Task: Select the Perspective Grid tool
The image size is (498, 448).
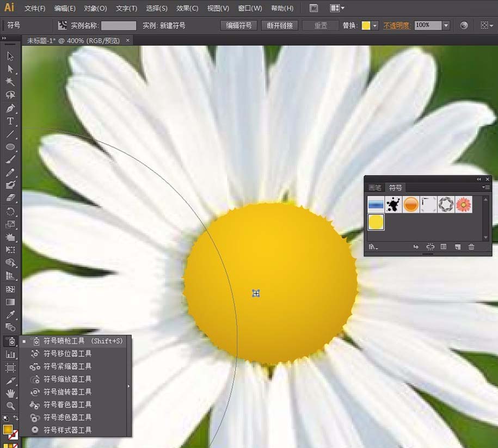Action: point(10,276)
